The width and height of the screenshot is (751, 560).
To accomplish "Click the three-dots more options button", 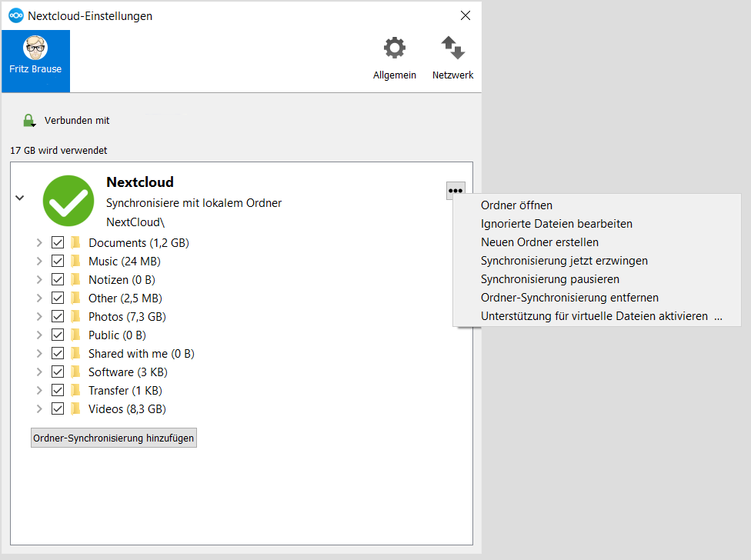I will coord(456,191).
